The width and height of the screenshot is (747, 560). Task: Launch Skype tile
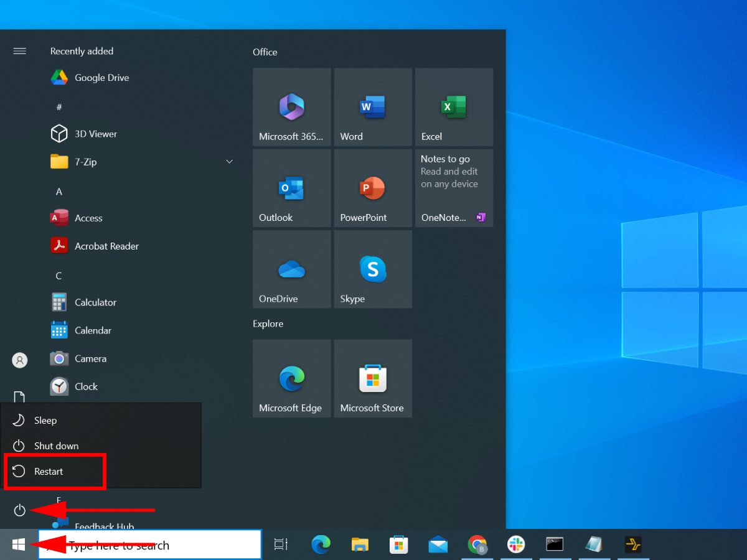[x=373, y=269]
